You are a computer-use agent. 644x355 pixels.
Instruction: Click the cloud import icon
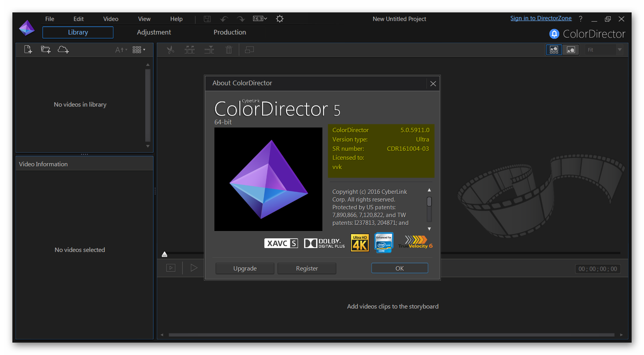(63, 50)
